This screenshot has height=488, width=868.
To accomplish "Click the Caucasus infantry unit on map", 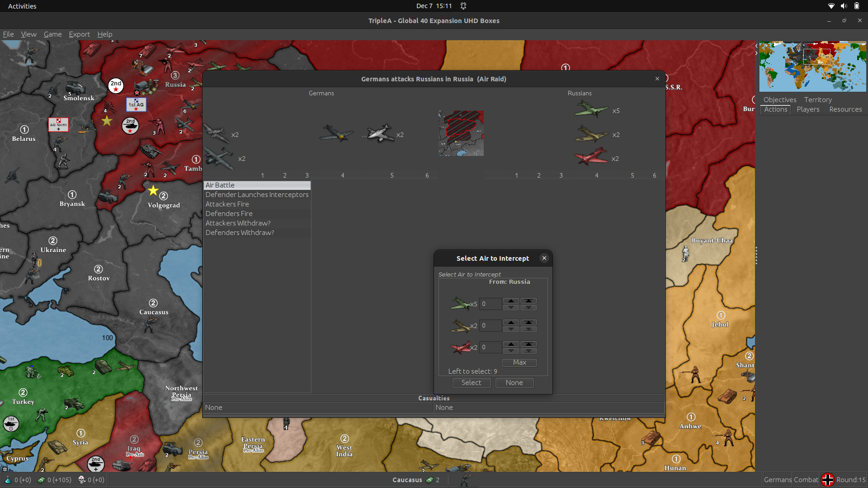I will click(x=150, y=324).
